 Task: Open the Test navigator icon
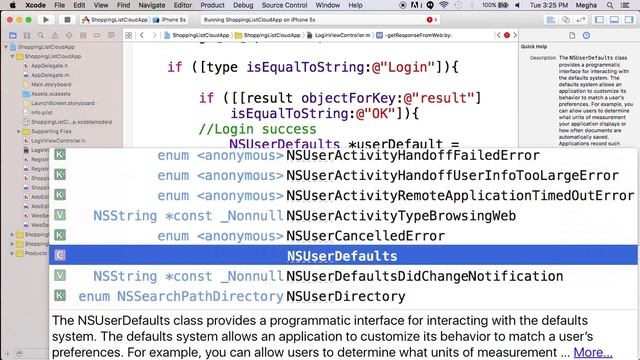69,36
